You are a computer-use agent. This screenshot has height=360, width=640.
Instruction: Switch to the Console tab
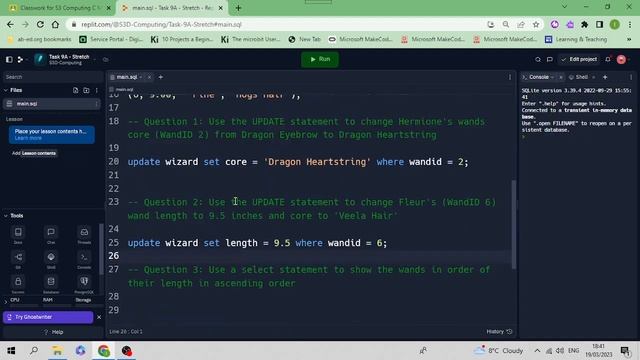[538, 77]
